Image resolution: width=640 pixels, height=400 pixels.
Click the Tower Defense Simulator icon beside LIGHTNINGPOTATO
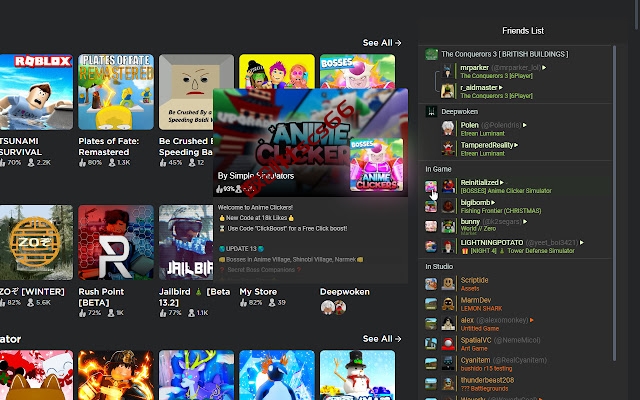click(x=431, y=247)
